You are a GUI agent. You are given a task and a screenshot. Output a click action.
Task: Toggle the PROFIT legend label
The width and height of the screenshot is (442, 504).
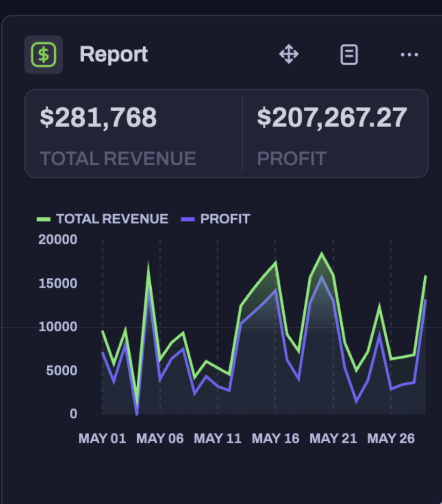[224, 218]
